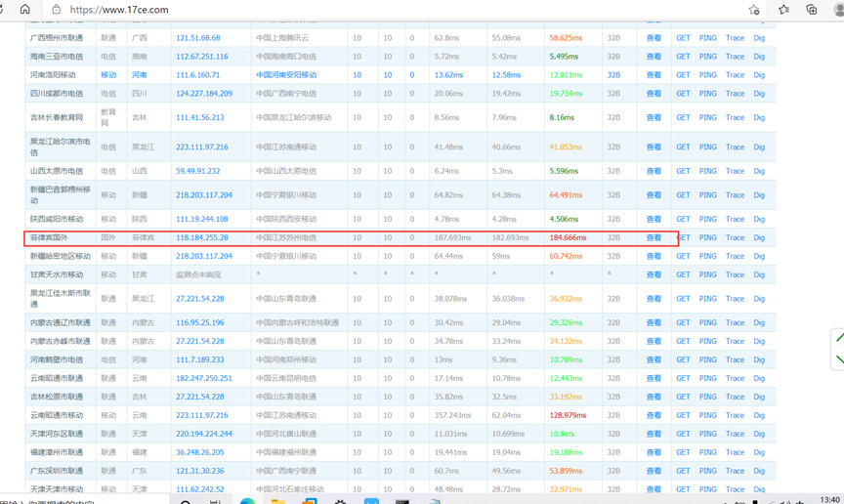Open the Favorites list icon

pos(783,10)
